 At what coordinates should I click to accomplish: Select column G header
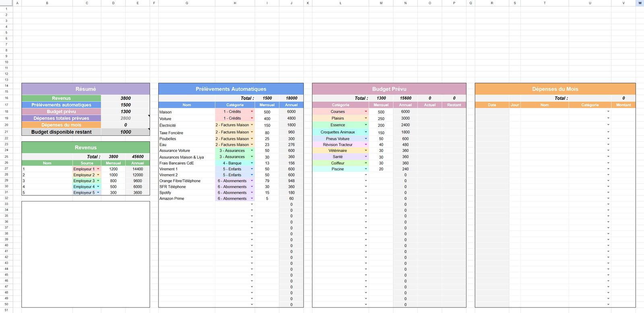pyautogui.click(x=187, y=3)
